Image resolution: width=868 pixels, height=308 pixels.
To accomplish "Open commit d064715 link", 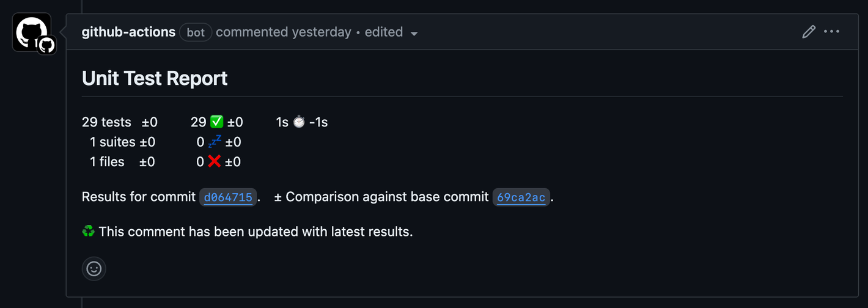I will pos(228,197).
